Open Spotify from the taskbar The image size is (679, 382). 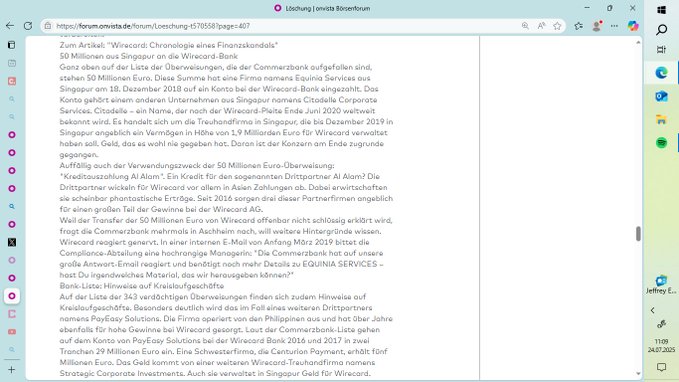(661, 142)
